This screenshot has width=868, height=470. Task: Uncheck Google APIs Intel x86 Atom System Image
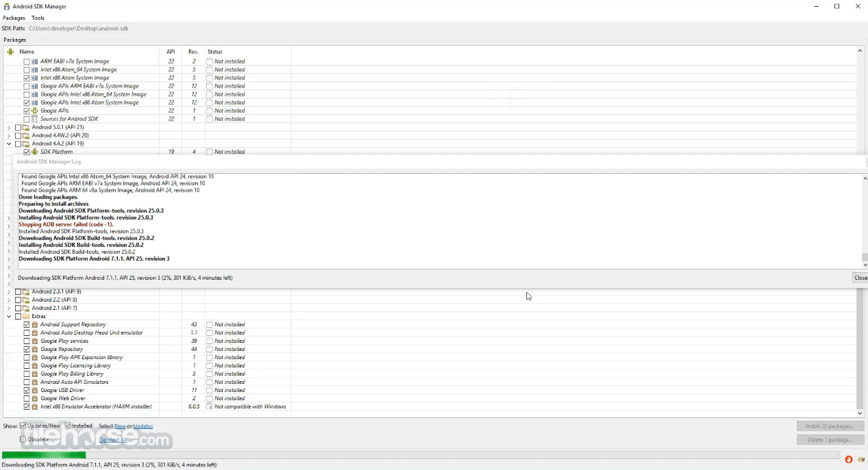27,103
